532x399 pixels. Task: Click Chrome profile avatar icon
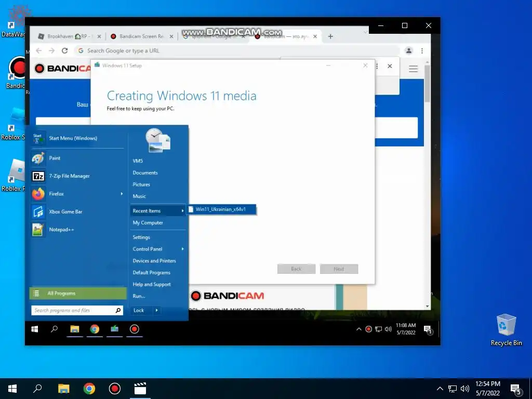click(x=408, y=50)
